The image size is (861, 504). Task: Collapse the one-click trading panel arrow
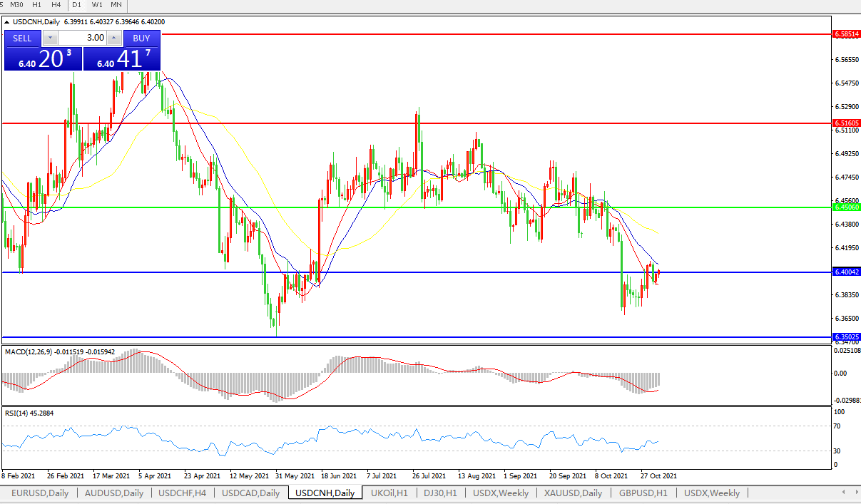click(x=7, y=22)
